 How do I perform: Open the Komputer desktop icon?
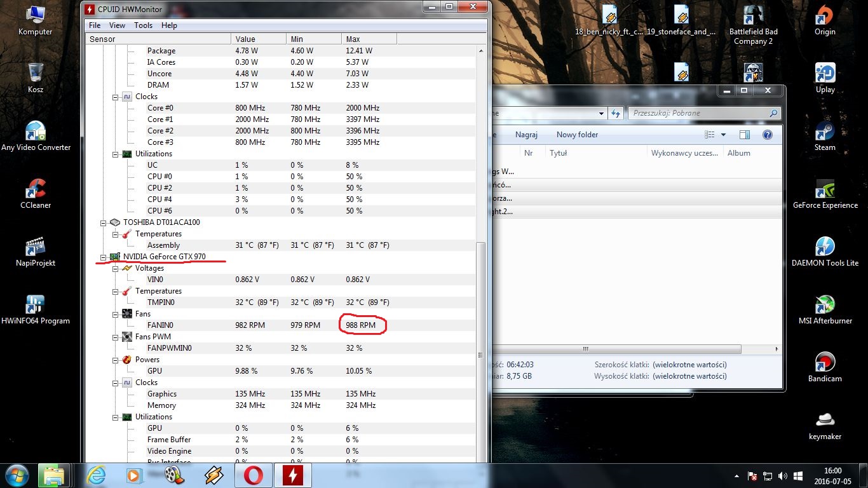(35, 21)
